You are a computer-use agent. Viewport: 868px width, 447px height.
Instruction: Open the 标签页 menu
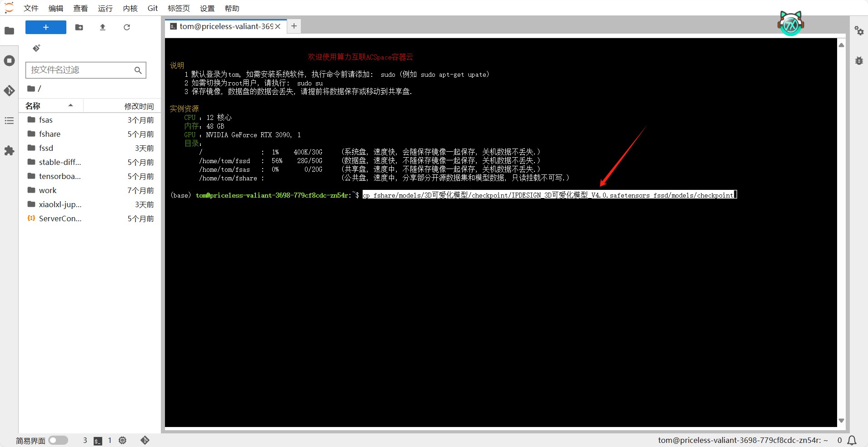click(x=179, y=8)
